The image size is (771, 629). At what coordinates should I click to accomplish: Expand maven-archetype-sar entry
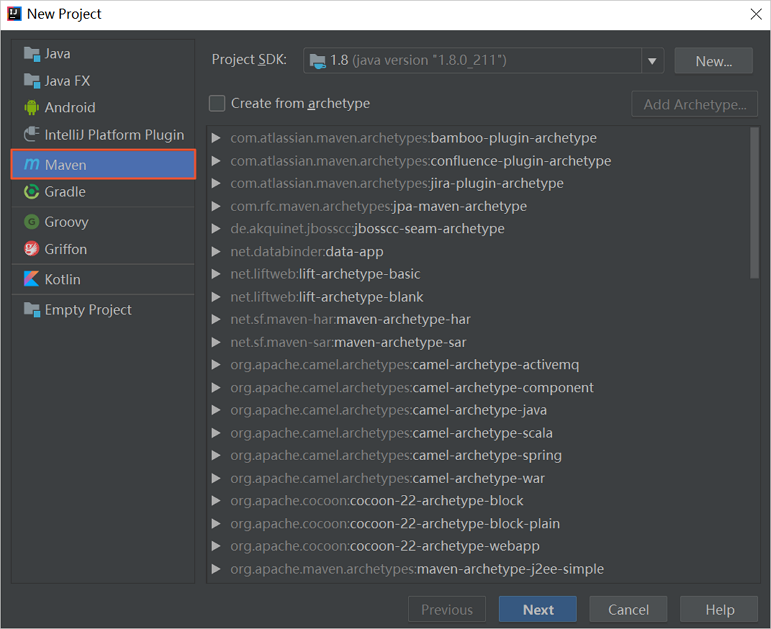click(216, 342)
